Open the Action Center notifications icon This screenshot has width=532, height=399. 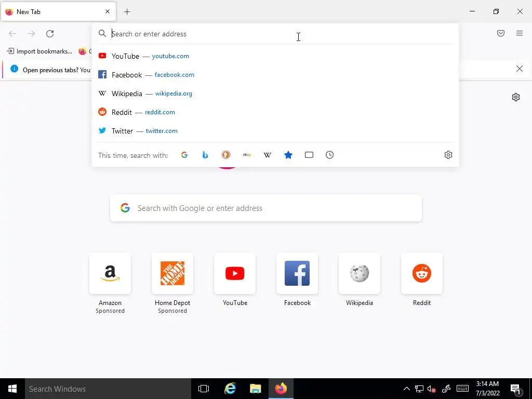coord(515,389)
